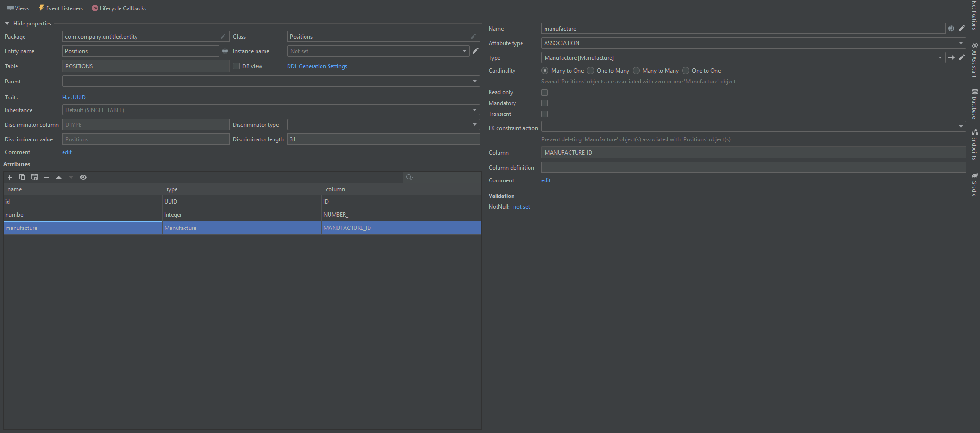
Task: Move the attribute up with the arrow icon
Action: 59,177
